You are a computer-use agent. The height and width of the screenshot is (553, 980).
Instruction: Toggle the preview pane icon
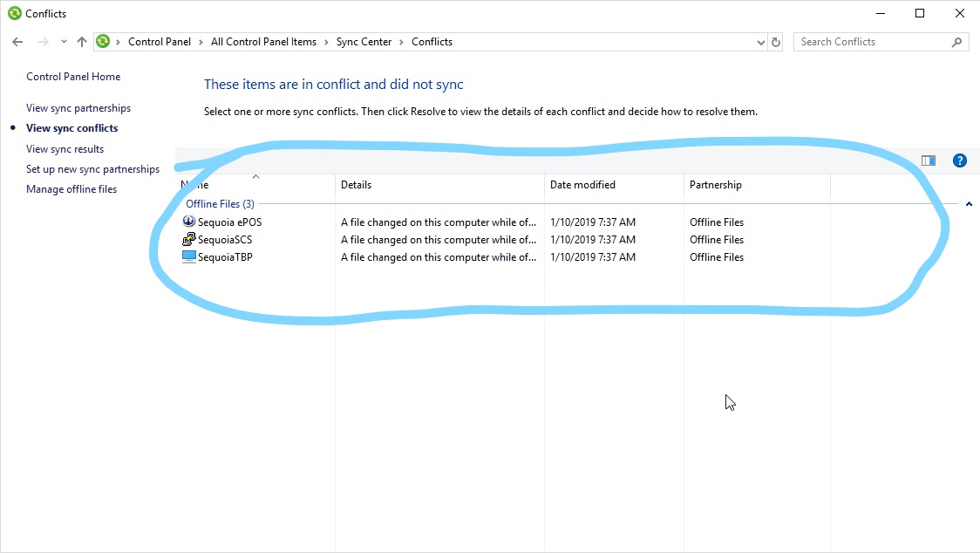(929, 160)
